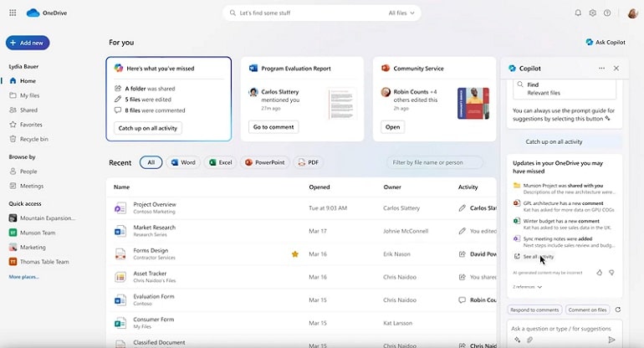
Task: Click the Copilot send arrow
Action: click(x=611, y=340)
